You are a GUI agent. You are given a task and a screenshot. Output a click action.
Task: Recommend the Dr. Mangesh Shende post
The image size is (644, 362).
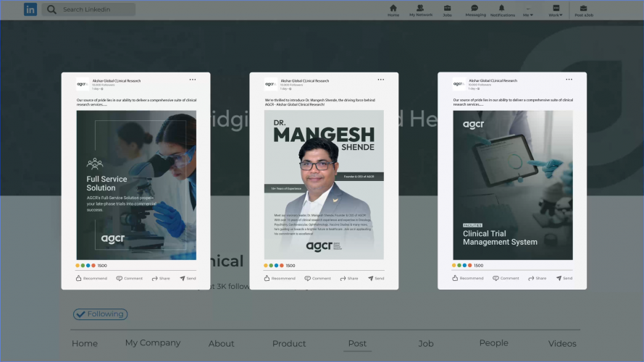pyautogui.click(x=280, y=278)
